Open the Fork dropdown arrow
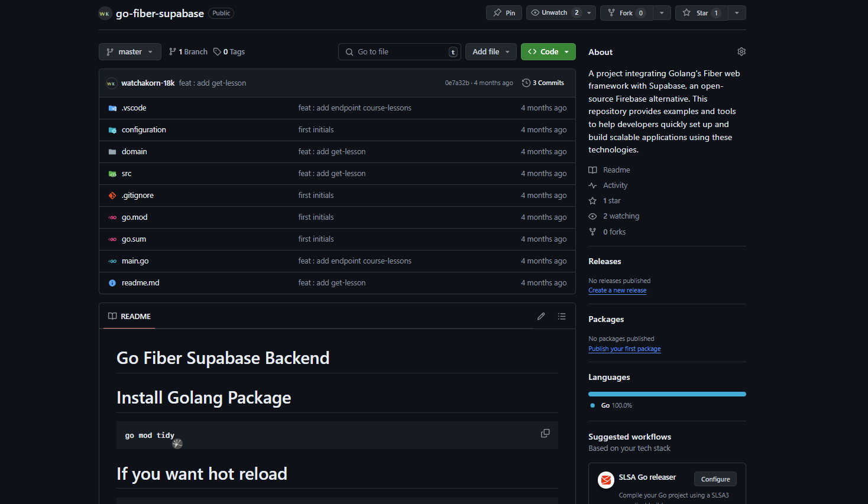The image size is (868, 504). pos(662,13)
